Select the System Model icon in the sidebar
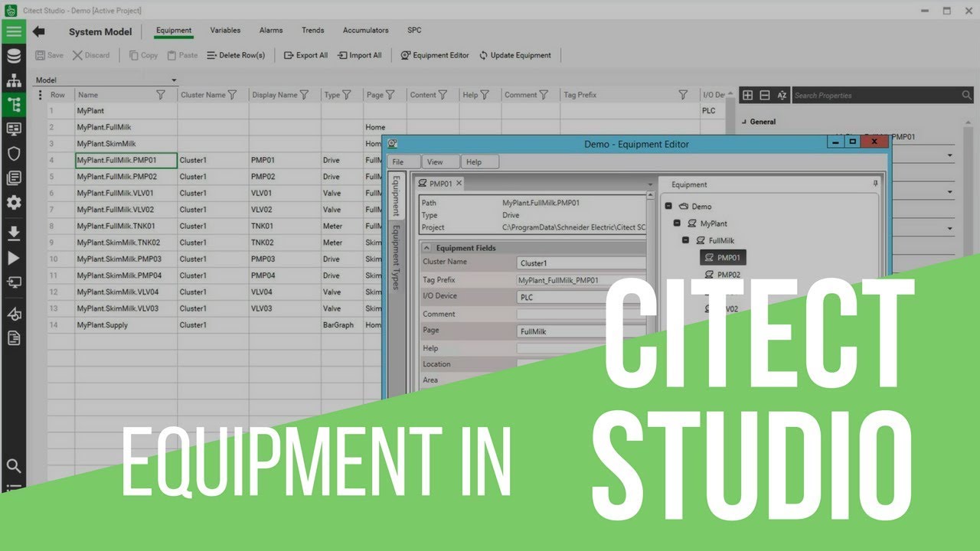This screenshot has height=551, width=980. pyautogui.click(x=13, y=105)
